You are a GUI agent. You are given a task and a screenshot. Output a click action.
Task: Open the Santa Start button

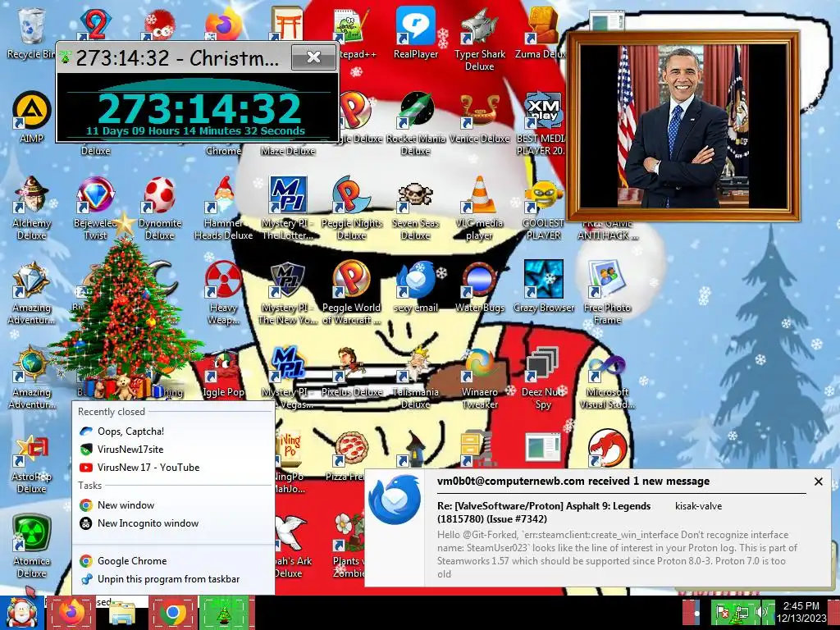pos(21,613)
